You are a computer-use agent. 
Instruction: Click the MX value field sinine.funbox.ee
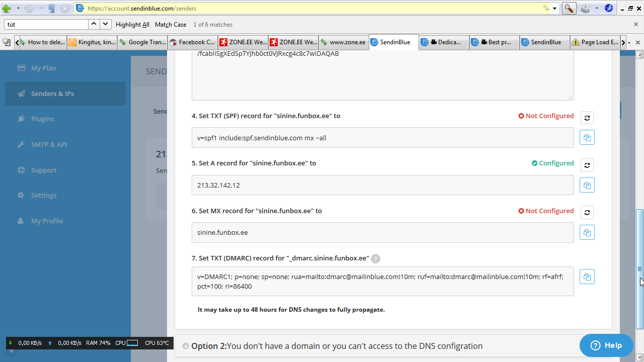(x=382, y=232)
